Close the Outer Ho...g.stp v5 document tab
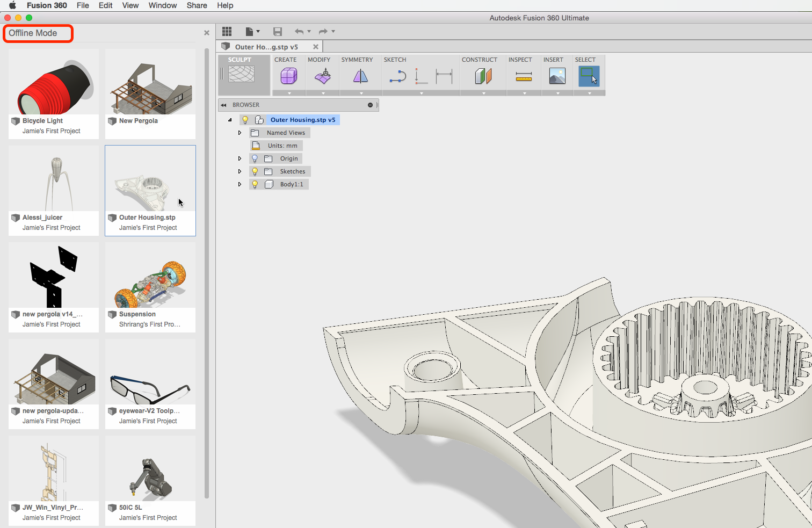This screenshot has width=812, height=528. click(x=316, y=47)
